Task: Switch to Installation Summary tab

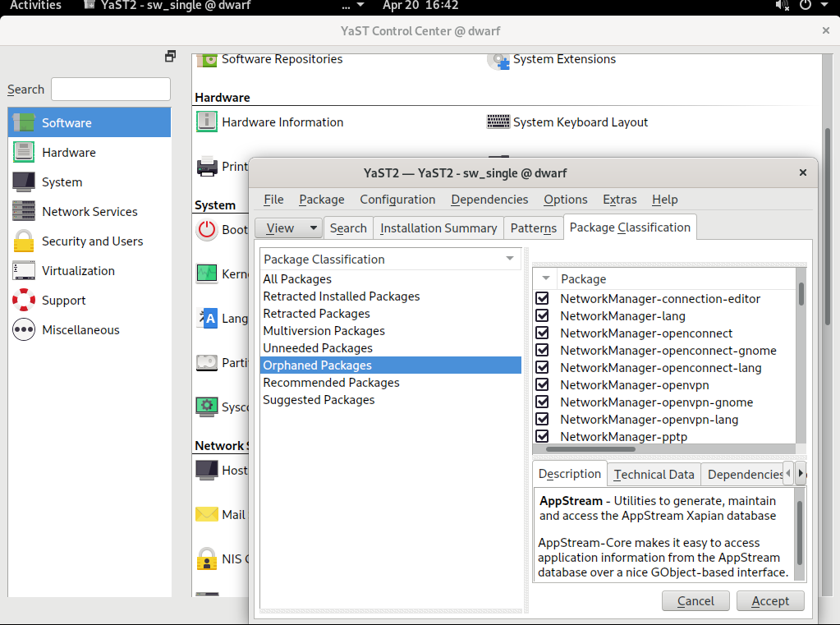Action: [x=438, y=227]
